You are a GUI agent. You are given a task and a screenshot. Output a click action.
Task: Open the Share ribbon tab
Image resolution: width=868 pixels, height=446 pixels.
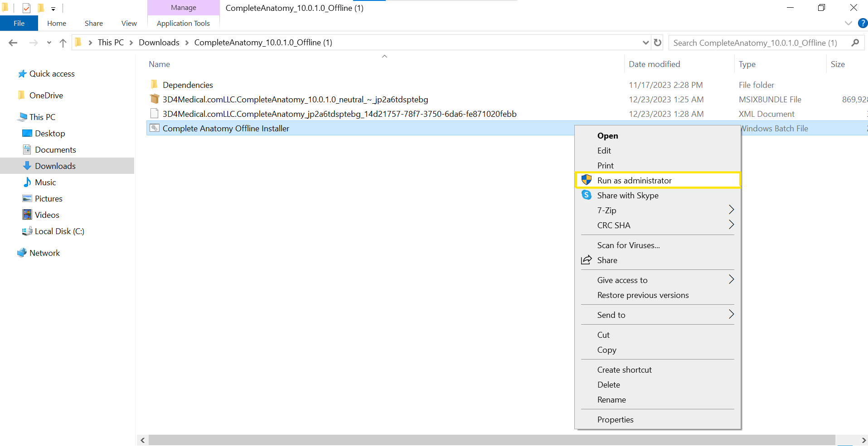click(x=94, y=23)
